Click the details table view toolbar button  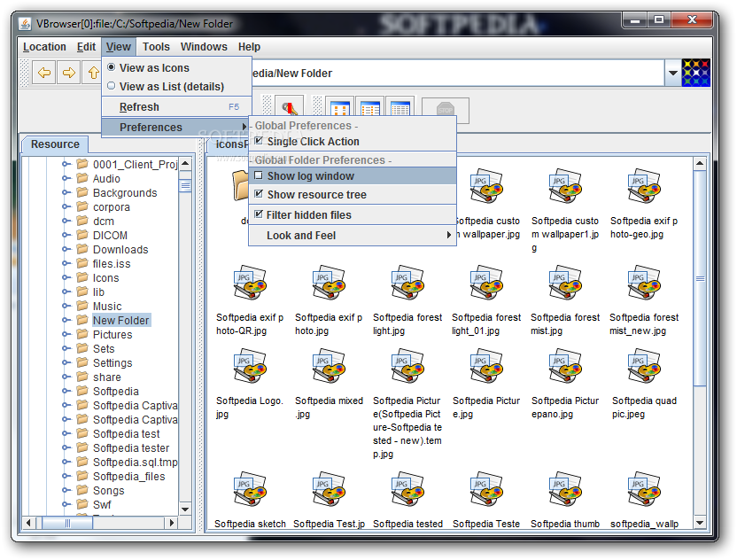pos(400,108)
